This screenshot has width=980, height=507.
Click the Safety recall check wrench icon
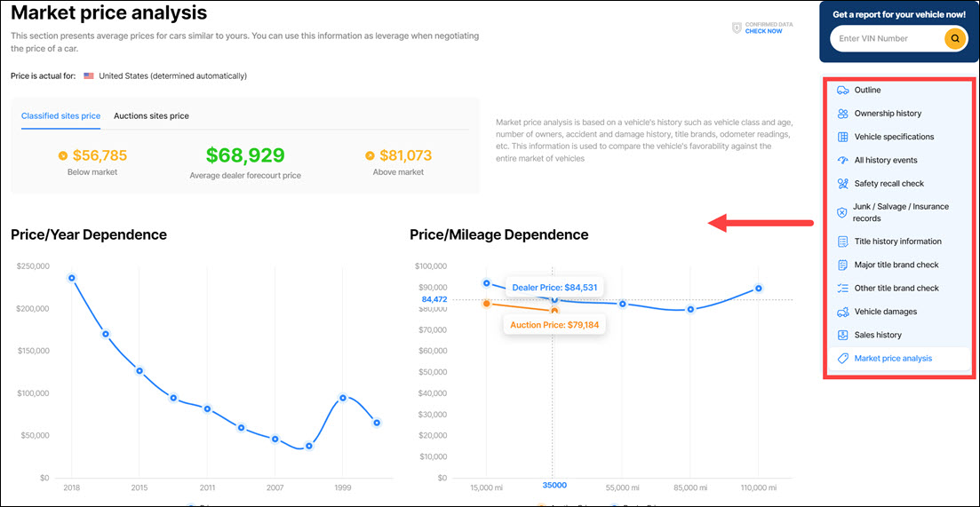(842, 184)
